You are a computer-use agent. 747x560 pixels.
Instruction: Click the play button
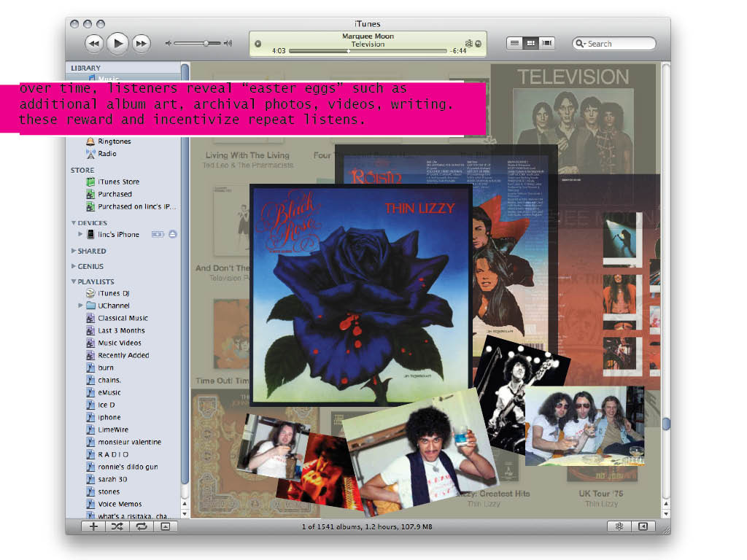pyautogui.click(x=117, y=43)
